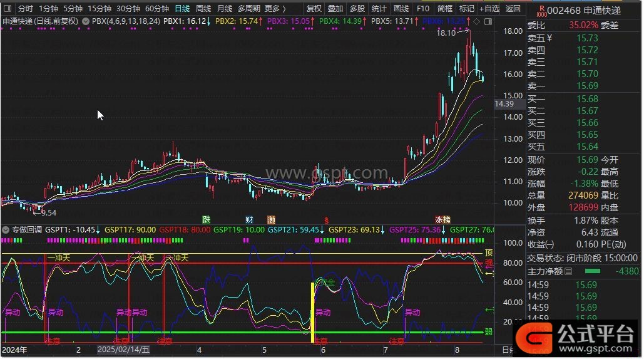Viewport: 644px width, 359px height.
Task: Click the 返回 back button
Action: coord(513,9)
